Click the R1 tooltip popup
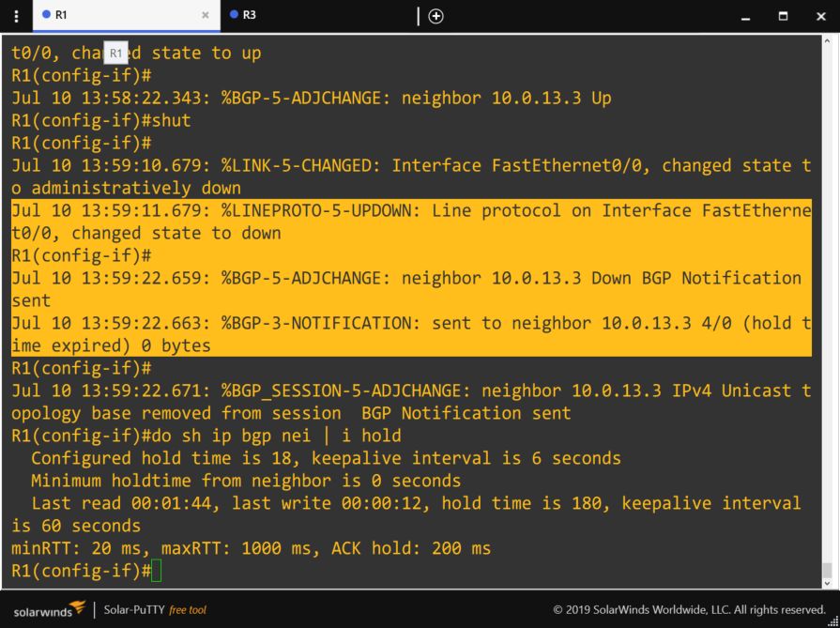Screen dimensions: 840x628 point(115,54)
